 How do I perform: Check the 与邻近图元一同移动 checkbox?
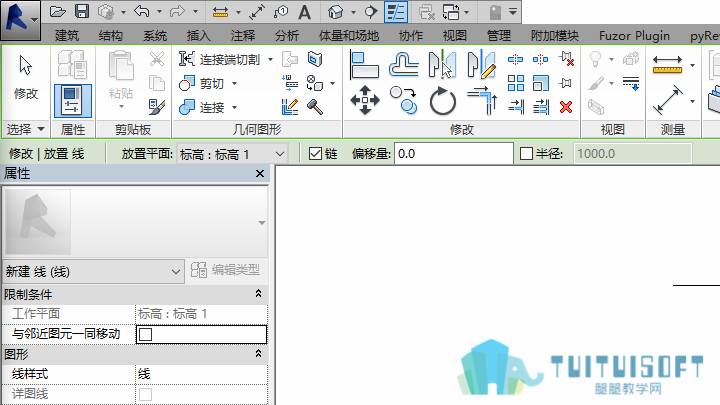pyautogui.click(x=146, y=334)
